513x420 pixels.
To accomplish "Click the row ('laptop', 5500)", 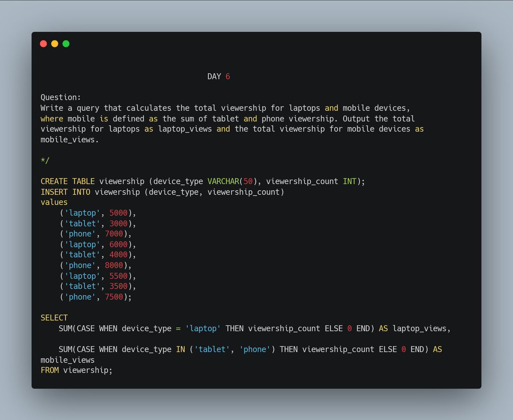I will coord(97,276).
